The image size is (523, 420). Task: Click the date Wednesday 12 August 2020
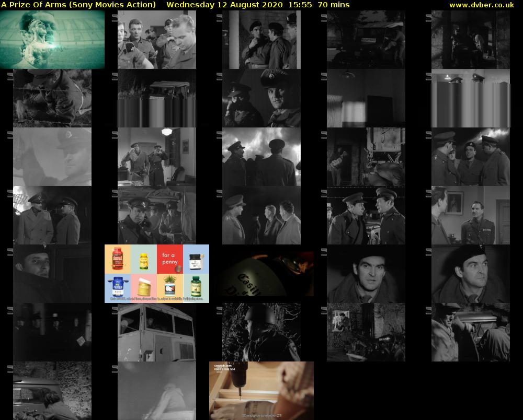tap(224, 5)
